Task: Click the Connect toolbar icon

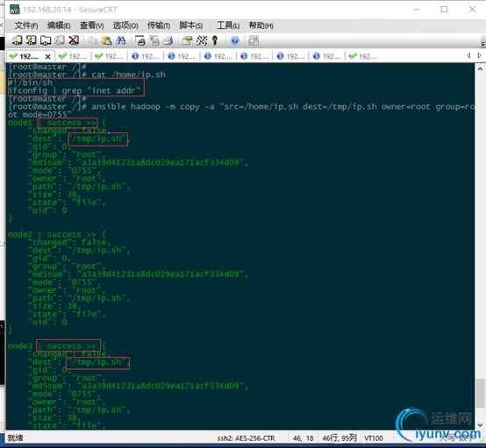Action: click(x=17, y=40)
